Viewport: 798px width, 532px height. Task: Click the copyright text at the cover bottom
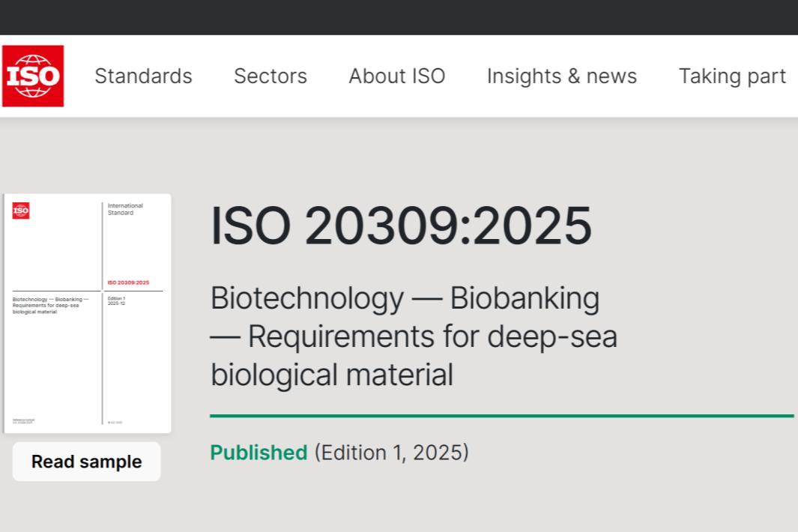click(x=115, y=423)
